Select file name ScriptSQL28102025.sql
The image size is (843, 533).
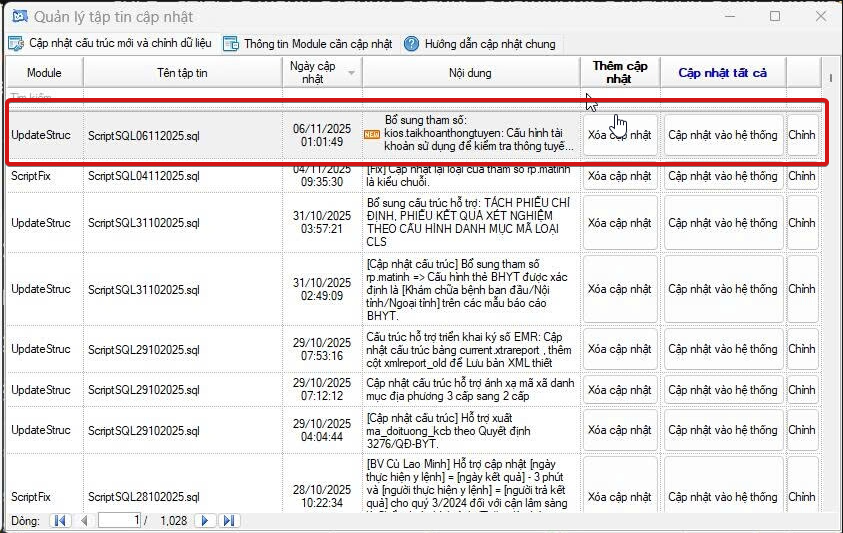(144, 496)
